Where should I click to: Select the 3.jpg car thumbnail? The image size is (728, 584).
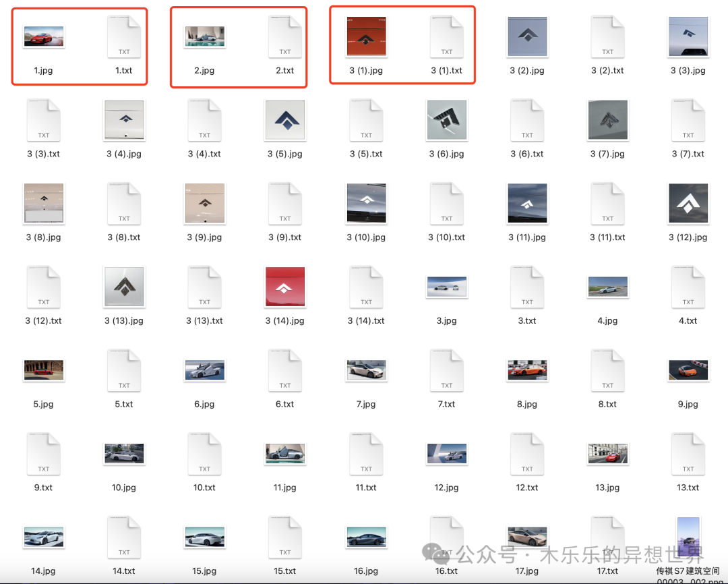[x=447, y=287]
